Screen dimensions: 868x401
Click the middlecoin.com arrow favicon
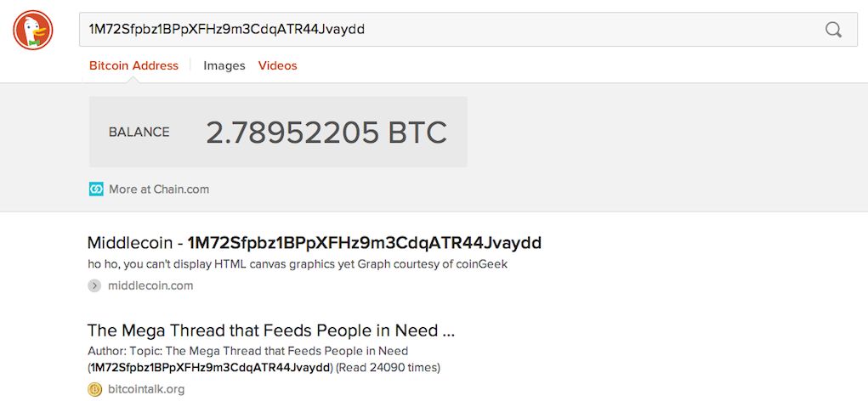pos(94,286)
